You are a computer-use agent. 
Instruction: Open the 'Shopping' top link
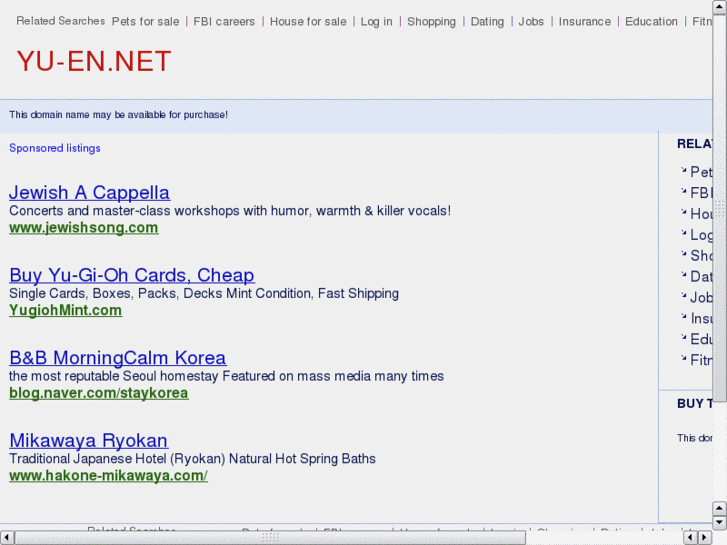[x=431, y=22]
